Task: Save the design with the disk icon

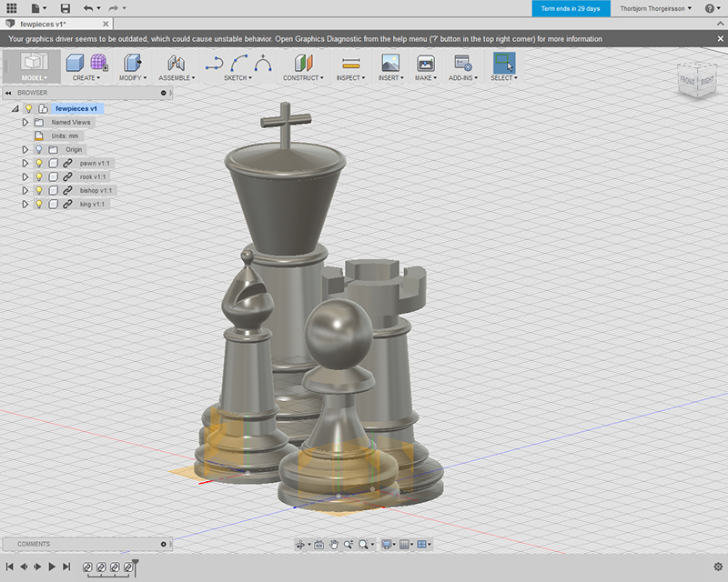Action: (66, 8)
